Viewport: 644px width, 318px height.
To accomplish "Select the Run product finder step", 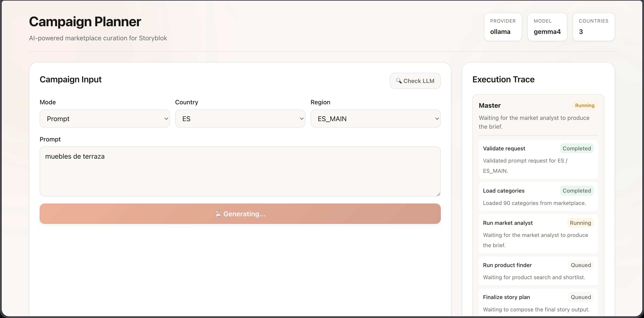I will click(538, 271).
